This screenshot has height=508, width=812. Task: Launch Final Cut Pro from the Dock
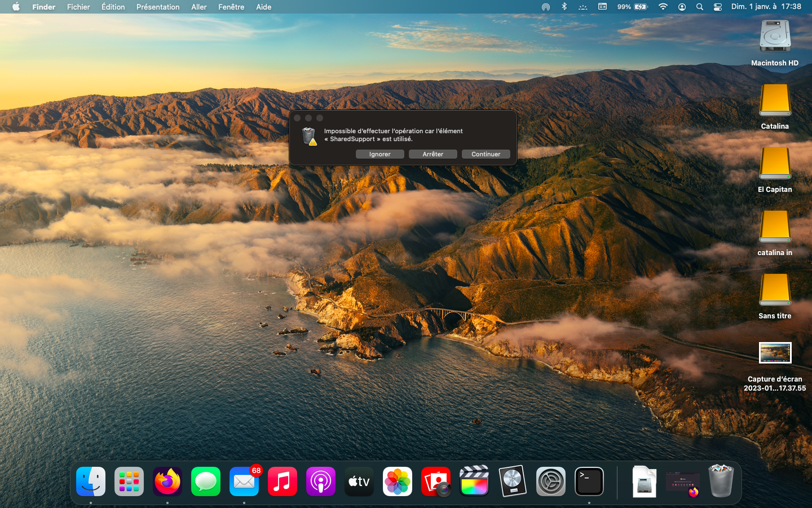(x=474, y=482)
